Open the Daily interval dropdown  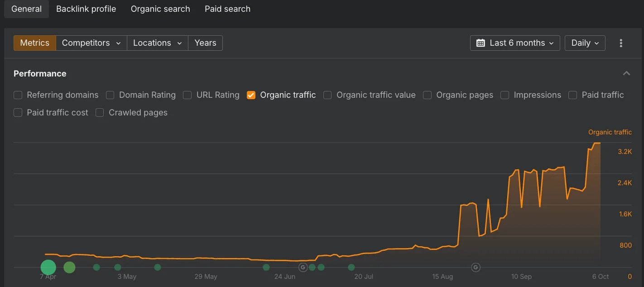click(585, 43)
